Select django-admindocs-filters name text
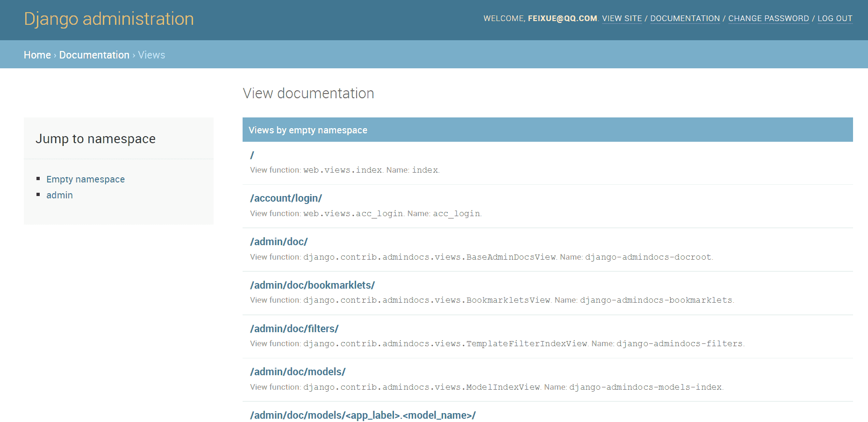 tap(680, 344)
